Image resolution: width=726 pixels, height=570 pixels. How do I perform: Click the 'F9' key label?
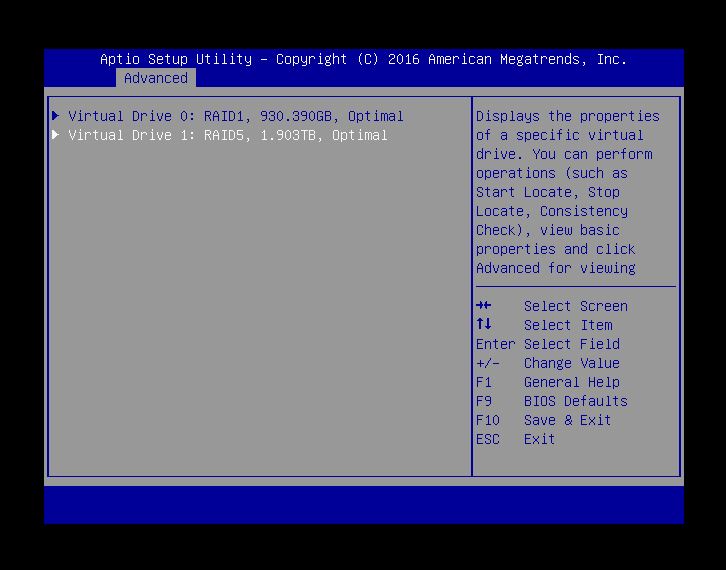tap(484, 401)
